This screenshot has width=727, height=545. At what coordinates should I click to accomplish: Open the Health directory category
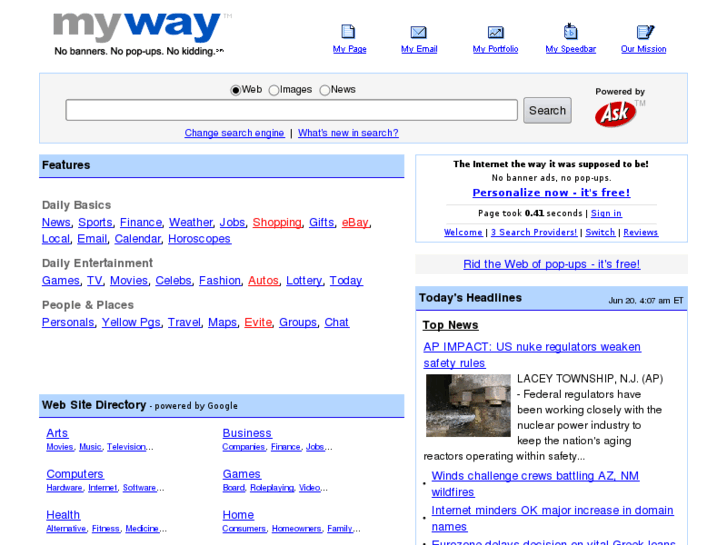pos(63,515)
